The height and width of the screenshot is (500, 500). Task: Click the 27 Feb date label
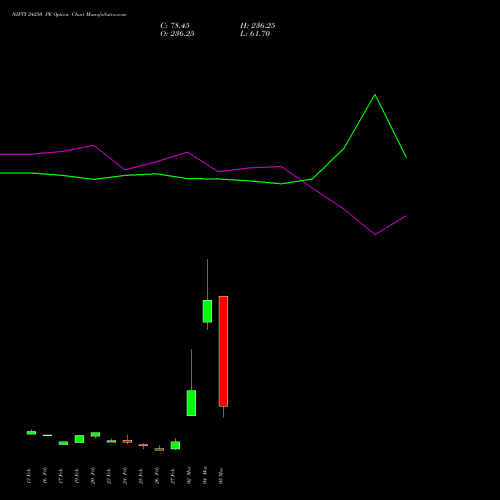pos(173,476)
